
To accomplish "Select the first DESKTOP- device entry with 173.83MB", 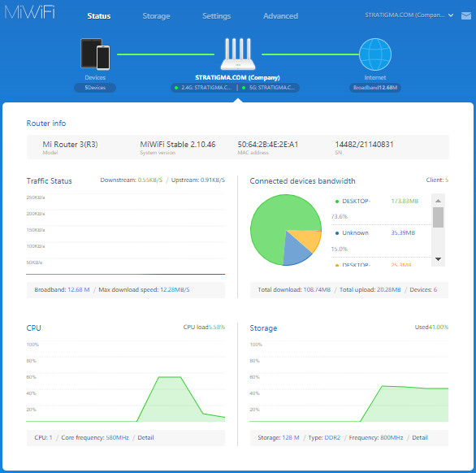I will (x=381, y=209).
